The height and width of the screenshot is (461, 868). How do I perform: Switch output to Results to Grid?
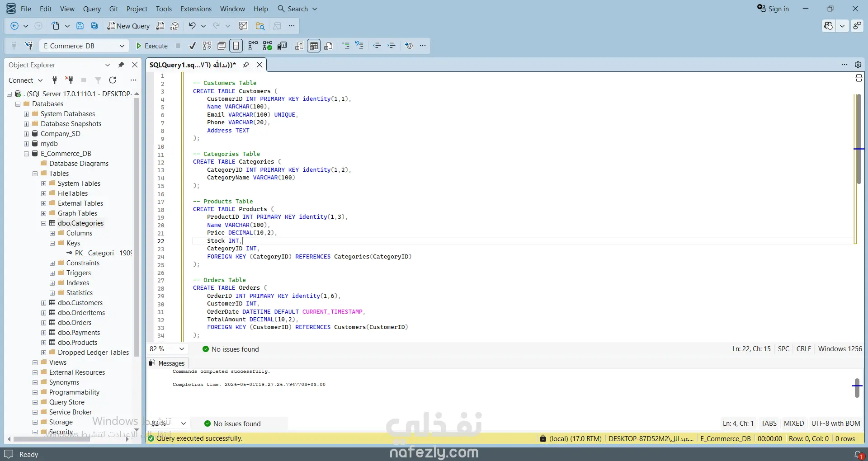tap(314, 46)
